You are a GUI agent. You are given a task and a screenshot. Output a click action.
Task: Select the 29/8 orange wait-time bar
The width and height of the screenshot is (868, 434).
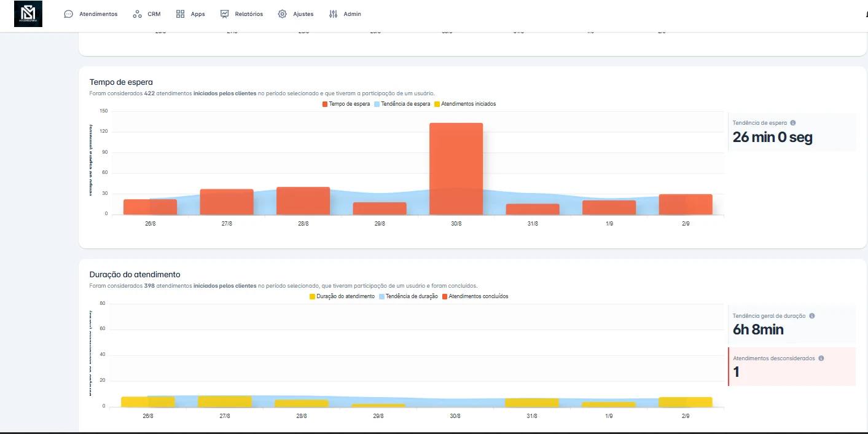(380, 208)
